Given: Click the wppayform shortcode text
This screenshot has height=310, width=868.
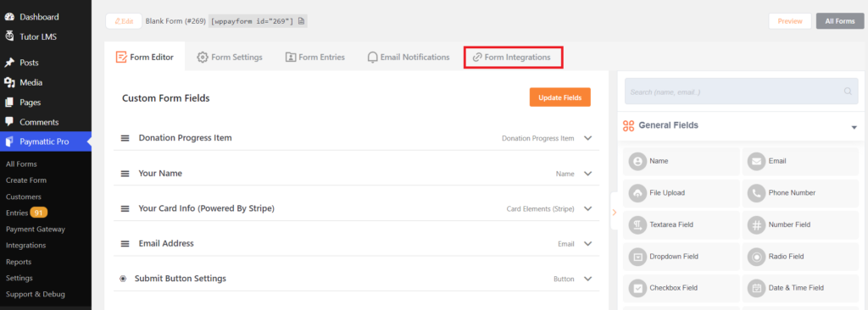Looking at the screenshot, I should [253, 21].
